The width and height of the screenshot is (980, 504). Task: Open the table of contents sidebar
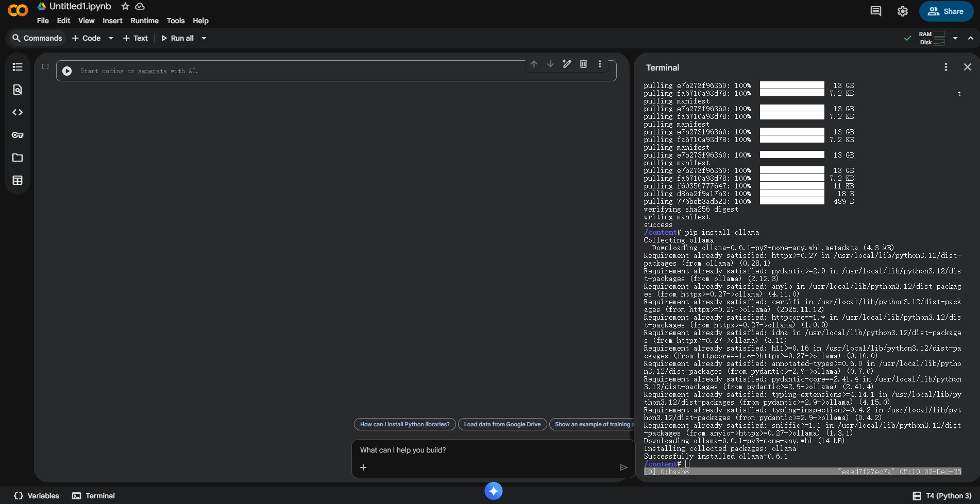[x=18, y=67]
